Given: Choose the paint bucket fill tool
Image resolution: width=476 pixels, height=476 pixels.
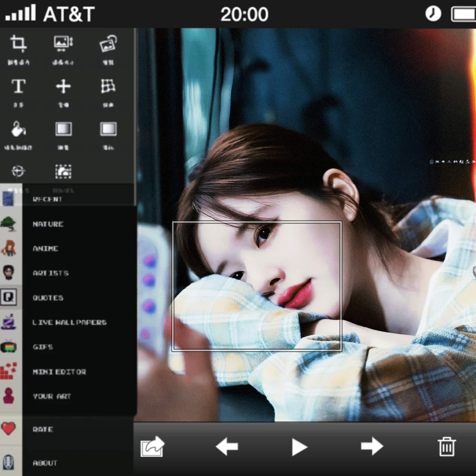Looking at the screenshot, I should pyautogui.click(x=18, y=129).
